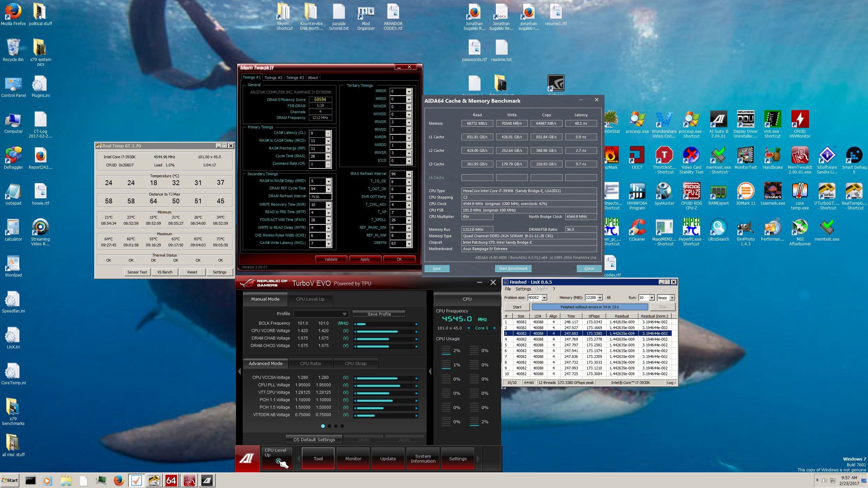The height and width of the screenshot is (488, 868).
Task: Open the Settings menu in LinX
Action: [x=523, y=289]
